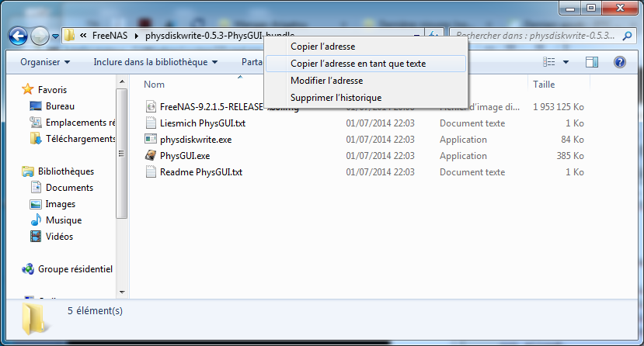Click the Liesmich PhysGUI.txt document icon
This screenshot has width=644, height=346.
click(151, 123)
